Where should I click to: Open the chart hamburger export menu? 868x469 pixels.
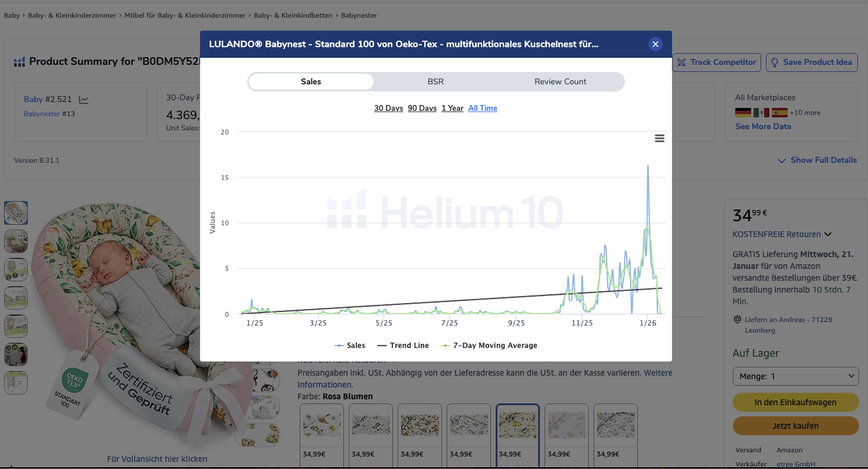click(x=659, y=138)
